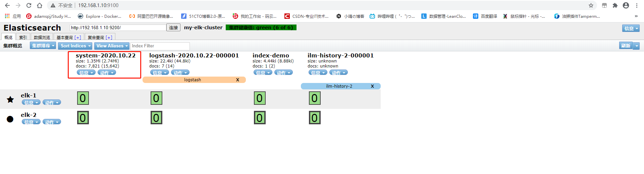644x174 pixels.
Task: Open the 51CTO blog bookmark
Action: [203, 16]
